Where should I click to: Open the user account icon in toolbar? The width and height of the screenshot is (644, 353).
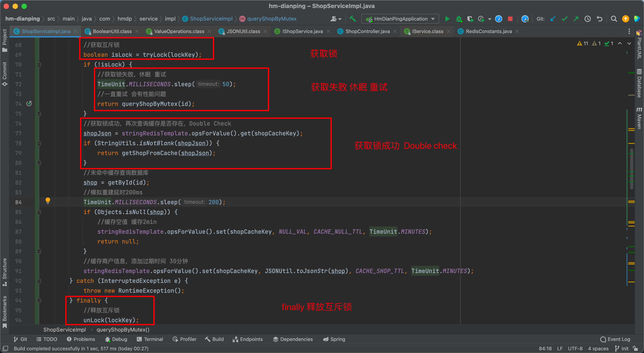[x=336, y=19]
